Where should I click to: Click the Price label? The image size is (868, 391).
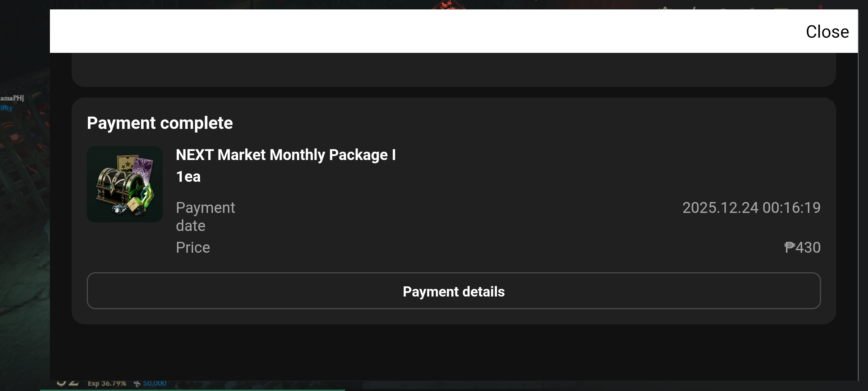(x=193, y=248)
